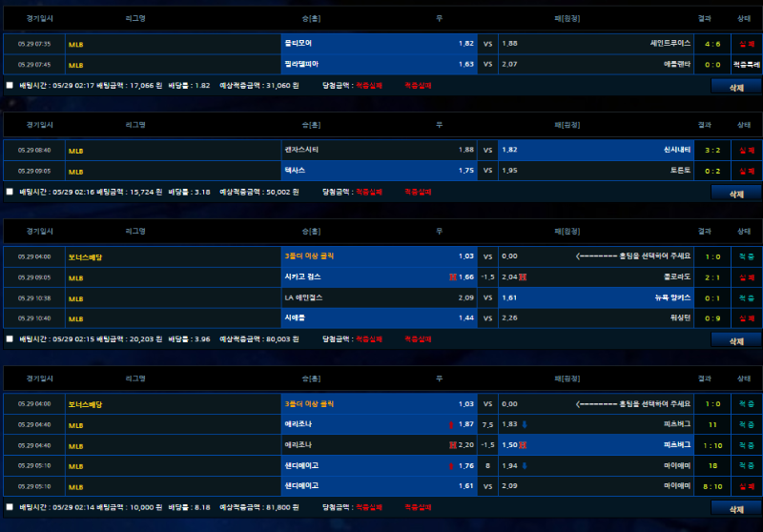Click the 3 : 2 result score

tap(712, 151)
